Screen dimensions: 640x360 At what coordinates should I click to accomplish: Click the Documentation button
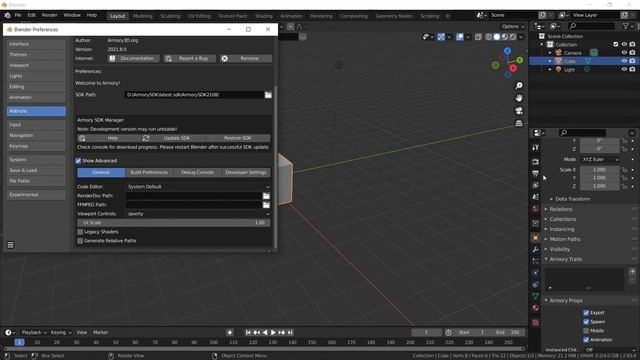point(133,58)
